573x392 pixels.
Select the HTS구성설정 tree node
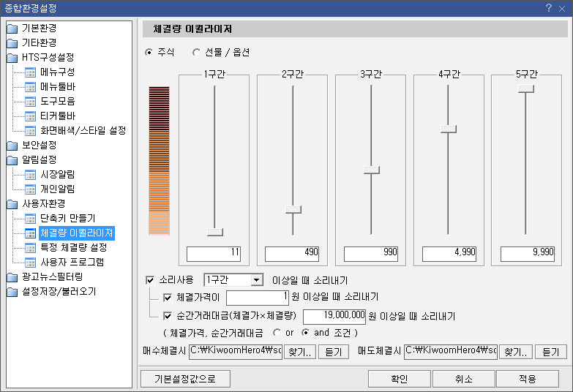coord(48,57)
